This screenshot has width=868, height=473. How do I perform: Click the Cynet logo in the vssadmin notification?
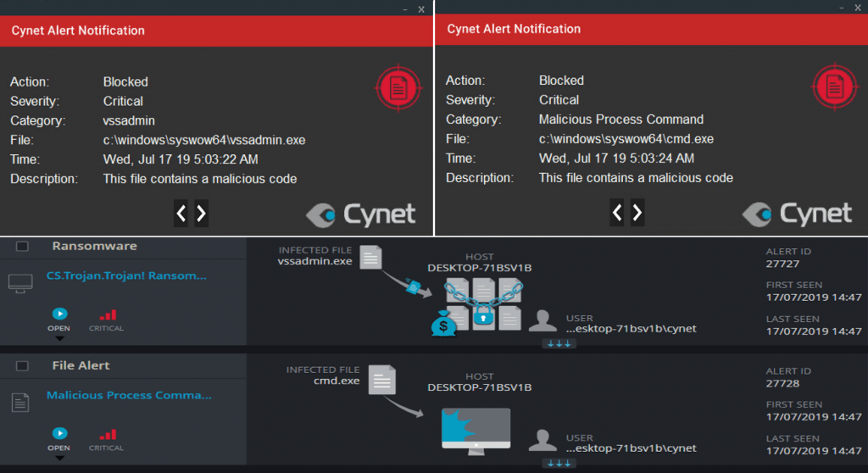tap(361, 215)
